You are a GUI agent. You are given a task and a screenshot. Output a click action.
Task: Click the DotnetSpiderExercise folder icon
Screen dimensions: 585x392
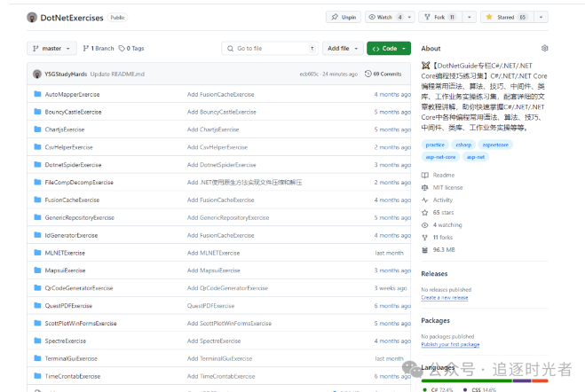[x=37, y=165]
